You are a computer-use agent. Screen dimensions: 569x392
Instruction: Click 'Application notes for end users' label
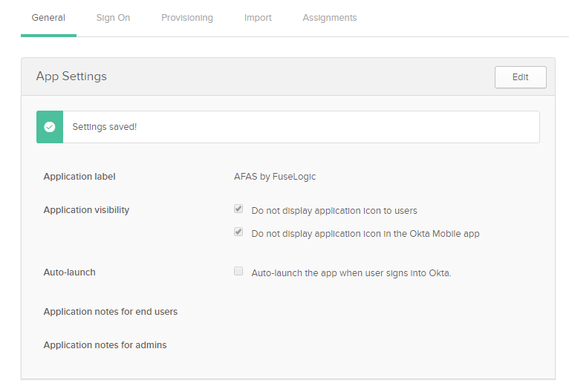click(x=111, y=312)
